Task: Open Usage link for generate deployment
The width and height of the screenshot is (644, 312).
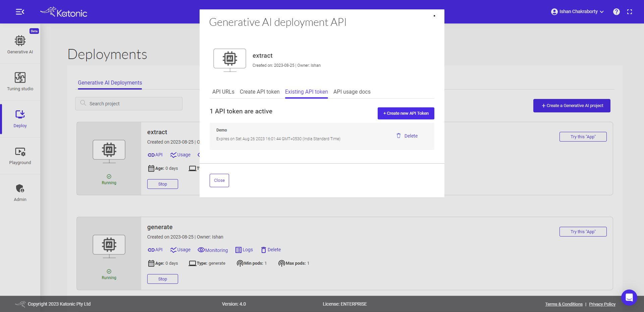Action: pyautogui.click(x=180, y=250)
